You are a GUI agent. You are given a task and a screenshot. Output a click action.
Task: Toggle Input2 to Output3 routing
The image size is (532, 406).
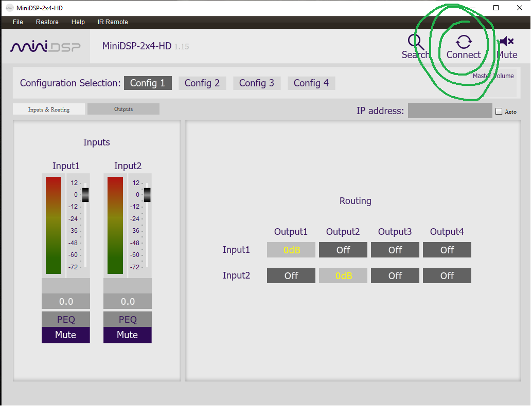point(395,275)
